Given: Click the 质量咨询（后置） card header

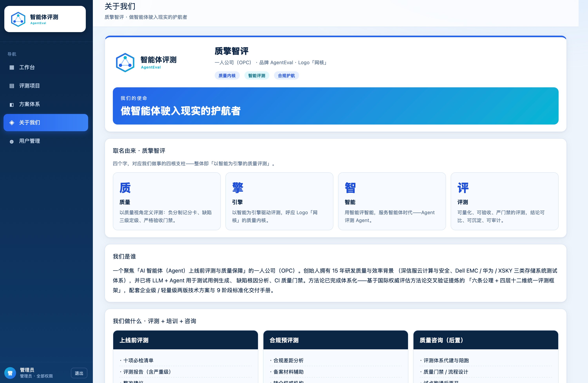Looking at the screenshot, I should (x=486, y=340).
